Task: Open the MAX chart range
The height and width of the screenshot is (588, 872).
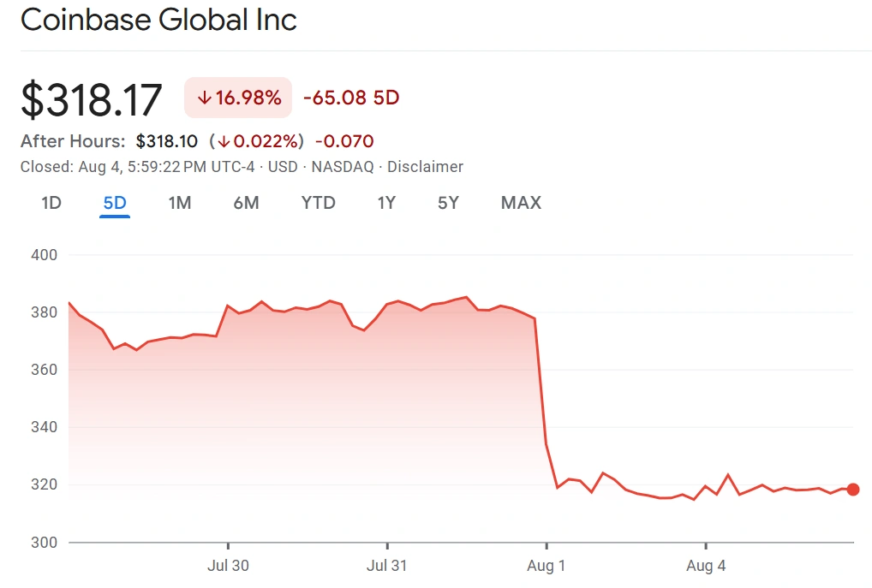Action: tap(521, 203)
